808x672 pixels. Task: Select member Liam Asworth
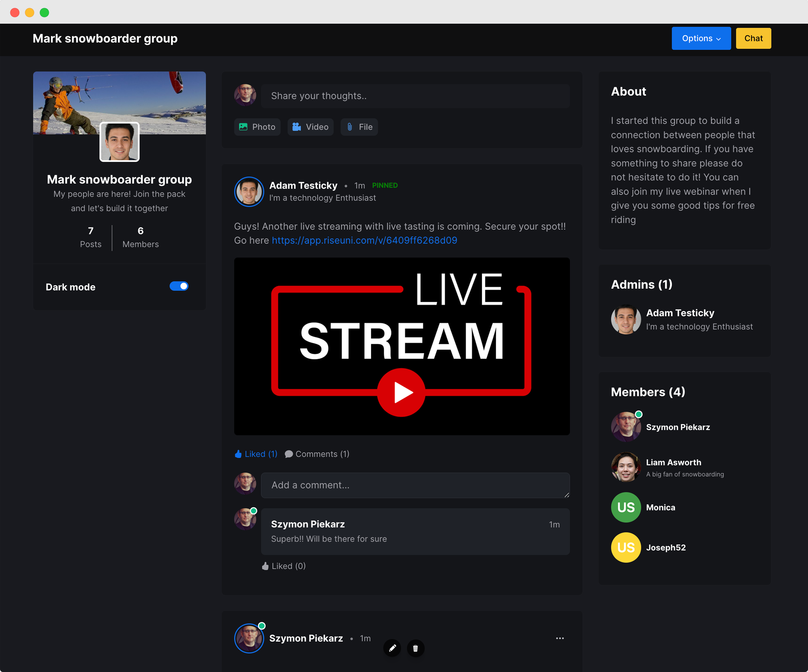[x=673, y=463]
